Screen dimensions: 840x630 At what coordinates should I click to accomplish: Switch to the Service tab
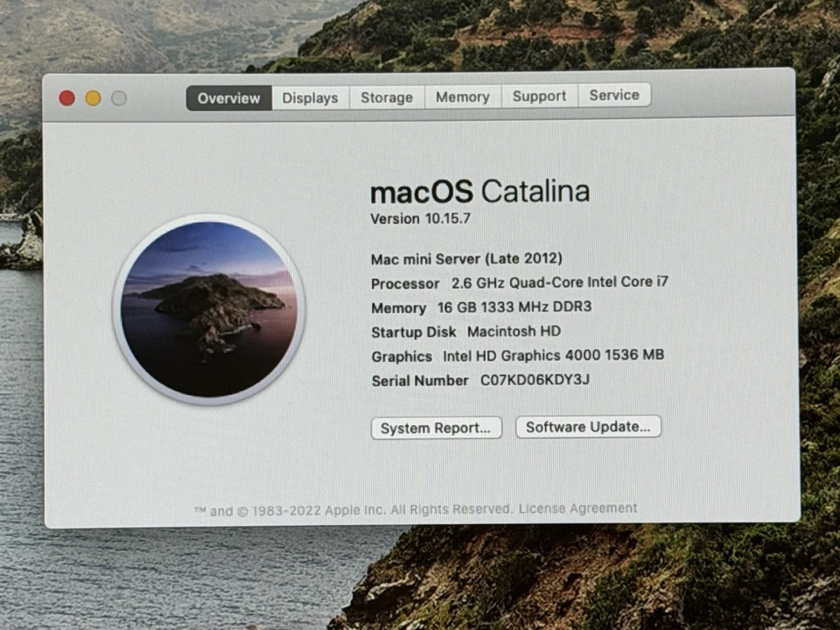tap(613, 95)
